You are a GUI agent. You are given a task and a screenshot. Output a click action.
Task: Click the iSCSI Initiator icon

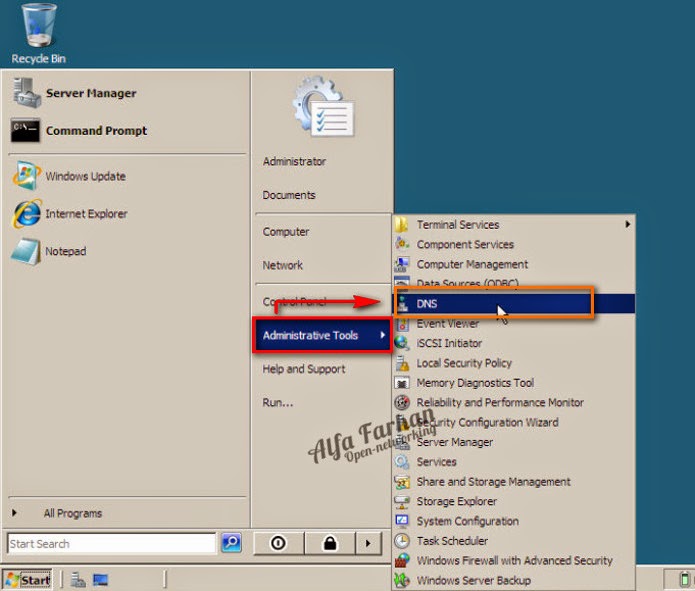point(402,343)
